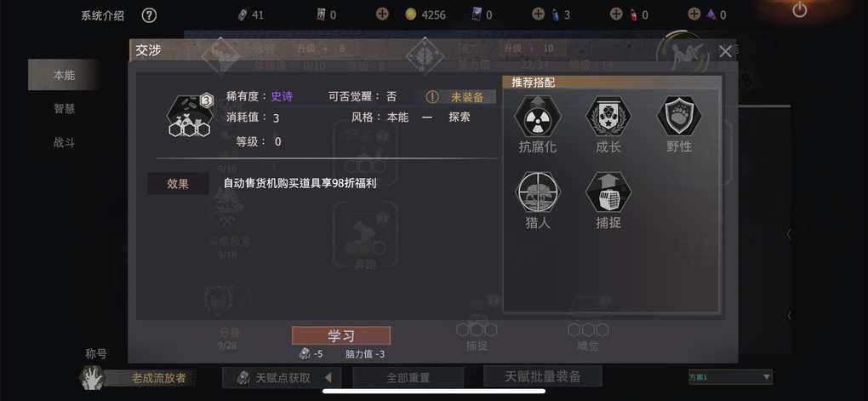Select the 野性 paw shield talent icon
Viewport: 868px width, 401px height.
point(679,117)
